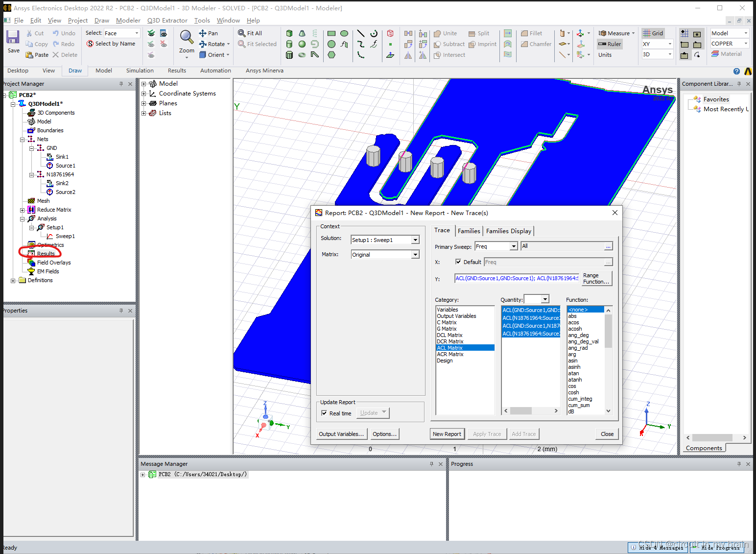The height and width of the screenshot is (554, 756).
Task: Toggle the Ruler tool
Action: point(609,44)
